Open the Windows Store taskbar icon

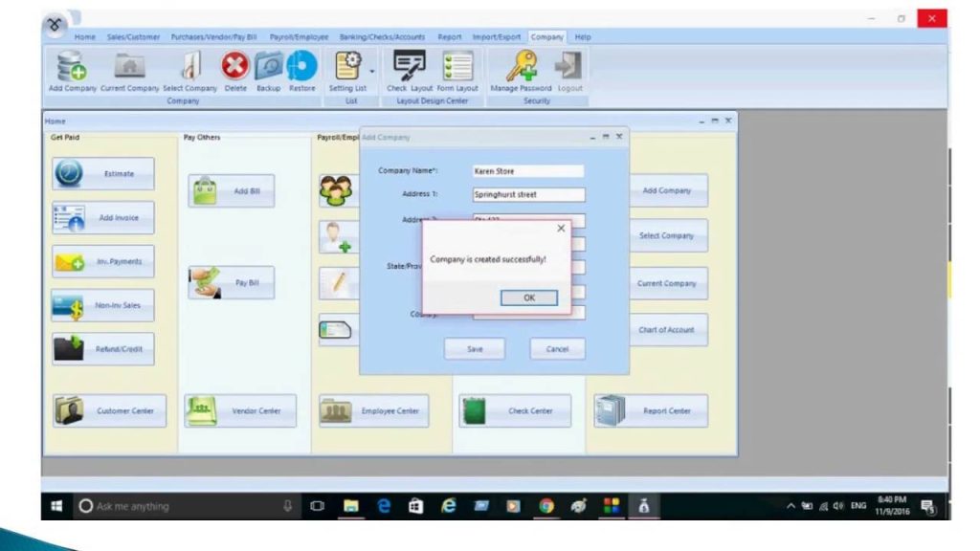coord(415,506)
